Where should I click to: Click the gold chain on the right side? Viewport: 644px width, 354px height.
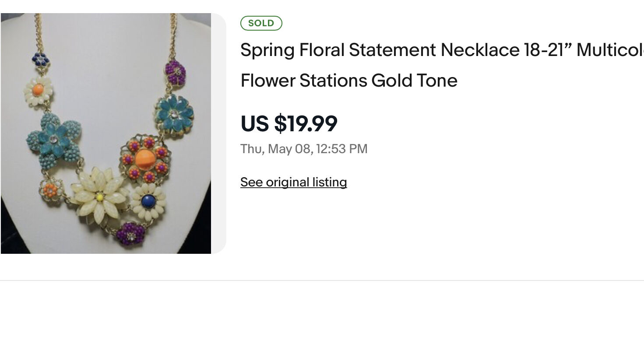point(174,35)
